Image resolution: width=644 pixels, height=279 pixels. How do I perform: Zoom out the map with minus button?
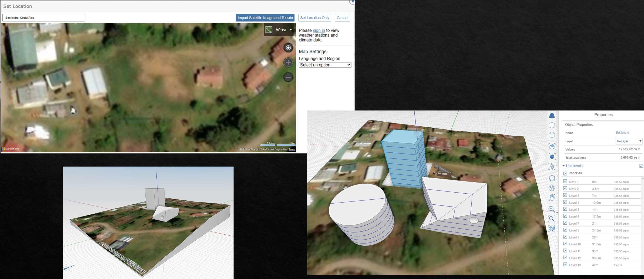[288, 77]
